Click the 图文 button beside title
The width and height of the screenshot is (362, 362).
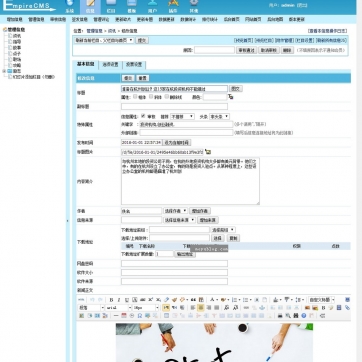pos(236,89)
